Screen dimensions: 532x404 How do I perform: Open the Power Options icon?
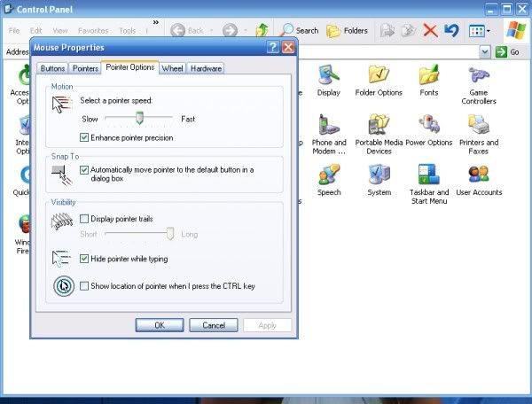click(x=429, y=130)
